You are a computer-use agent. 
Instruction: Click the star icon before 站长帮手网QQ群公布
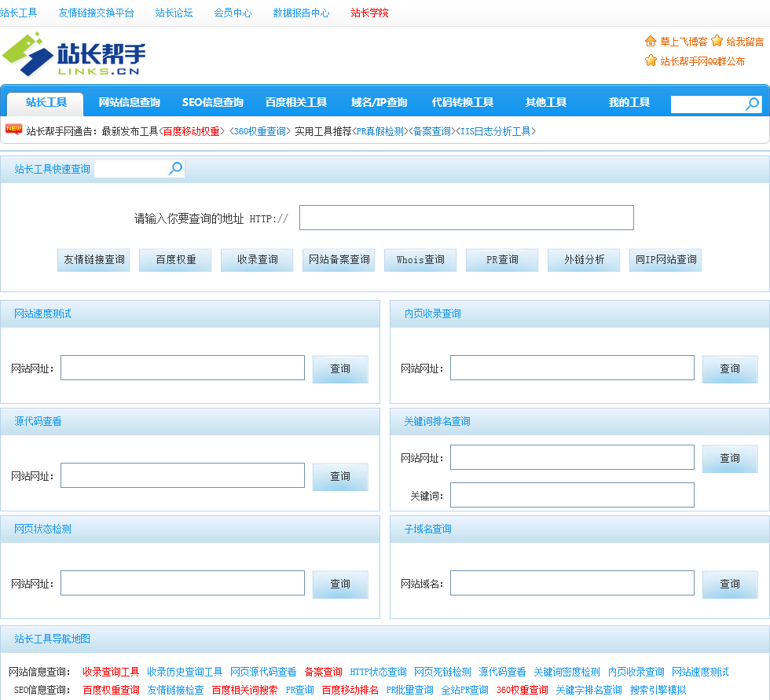click(651, 60)
